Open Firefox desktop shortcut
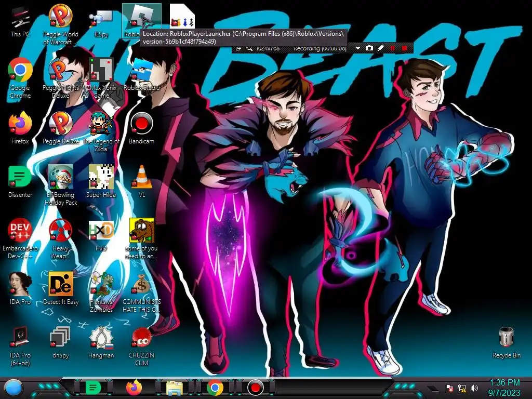This screenshot has height=399, width=532. coord(20,128)
